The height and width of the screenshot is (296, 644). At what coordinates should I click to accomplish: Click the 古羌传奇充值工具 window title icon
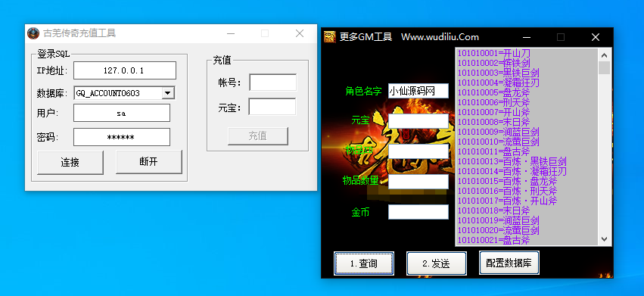click(33, 33)
